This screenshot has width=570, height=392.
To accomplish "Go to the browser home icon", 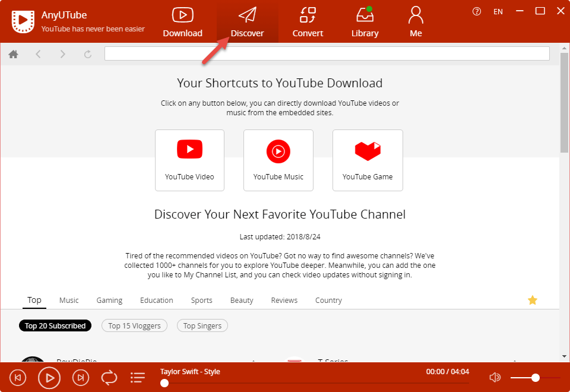I will click(x=14, y=54).
